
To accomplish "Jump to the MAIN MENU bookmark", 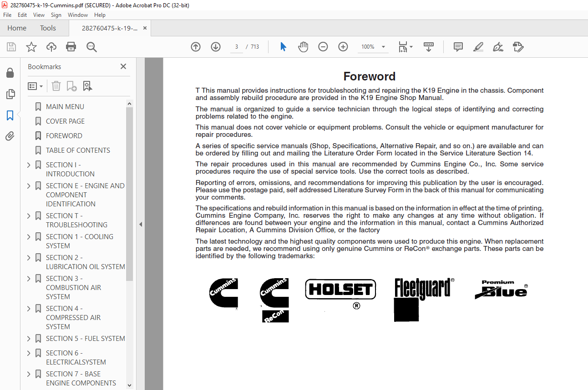I will pyautogui.click(x=65, y=107).
